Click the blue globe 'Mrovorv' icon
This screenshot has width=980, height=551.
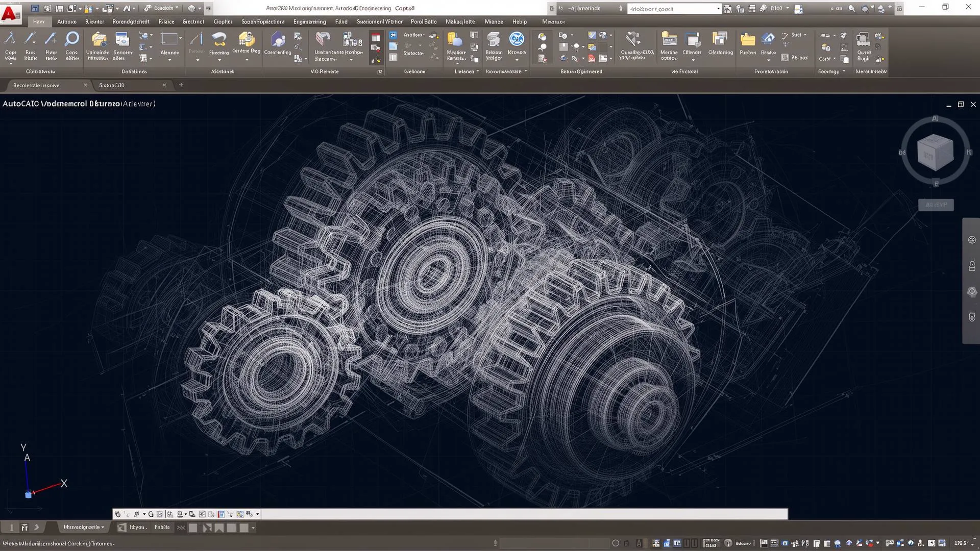(517, 39)
